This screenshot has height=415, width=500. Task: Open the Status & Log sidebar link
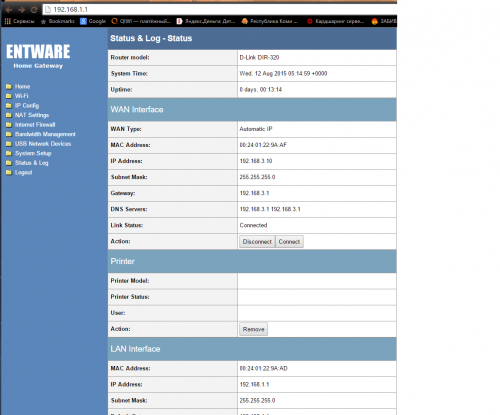[32, 163]
